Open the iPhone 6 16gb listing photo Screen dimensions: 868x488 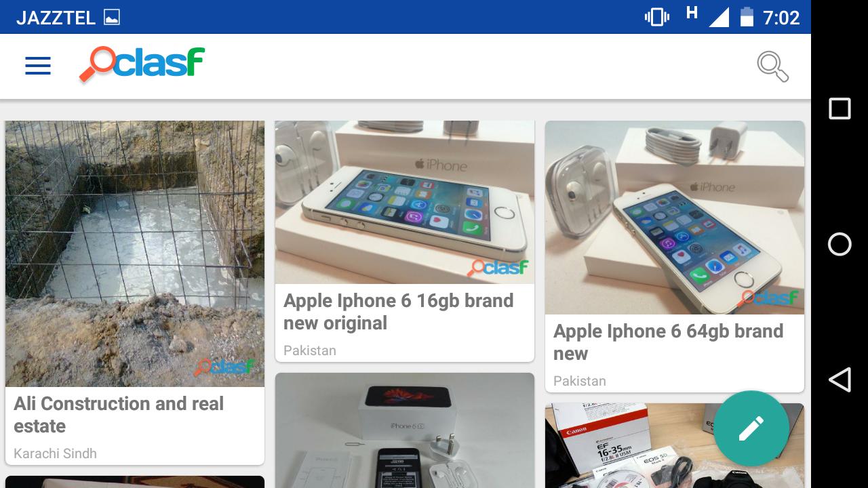(405, 202)
